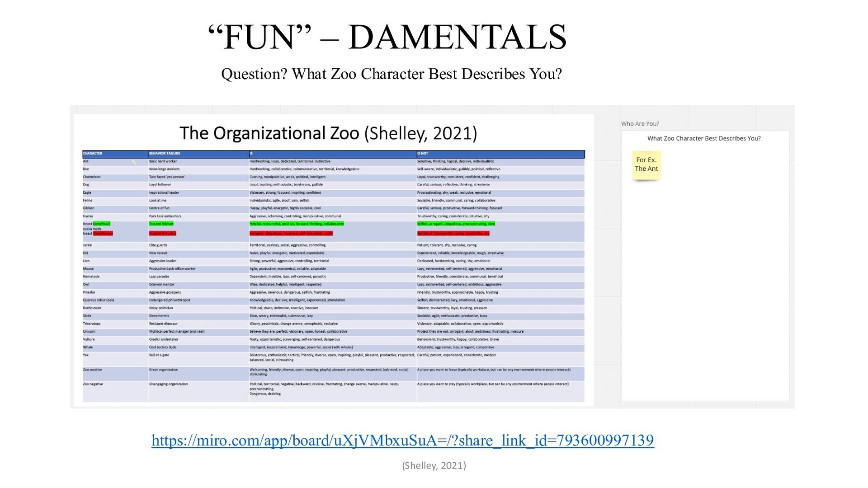Select the red-highlighted 'Outside intruders' cell

tap(162, 234)
